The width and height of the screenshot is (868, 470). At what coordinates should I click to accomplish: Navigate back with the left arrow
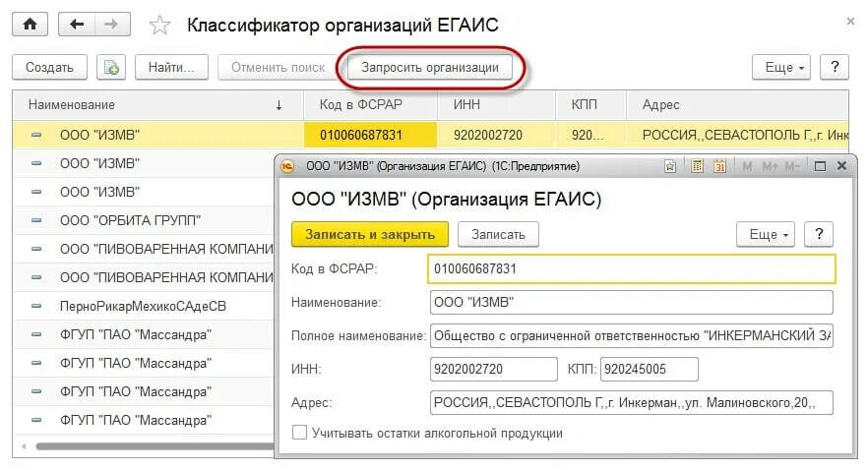77,25
